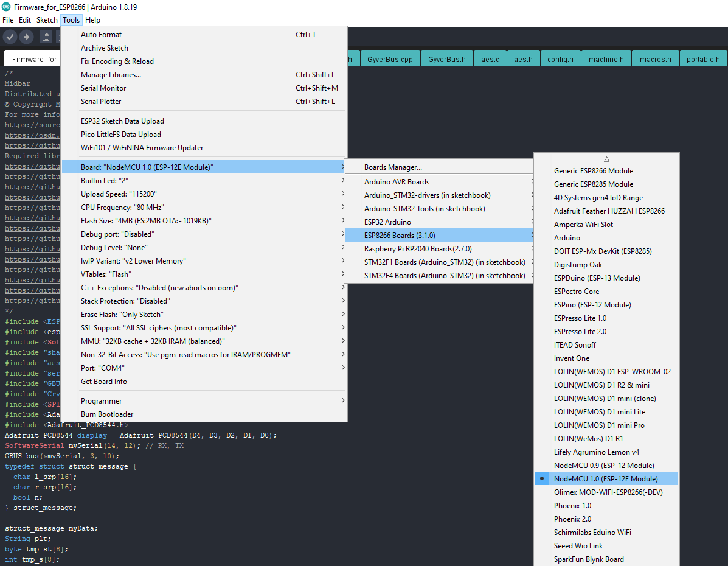Image resolution: width=728 pixels, height=566 pixels.
Task: Select Adafruit Feather HUZZAH ESP8266 board
Action: [606, 211]
